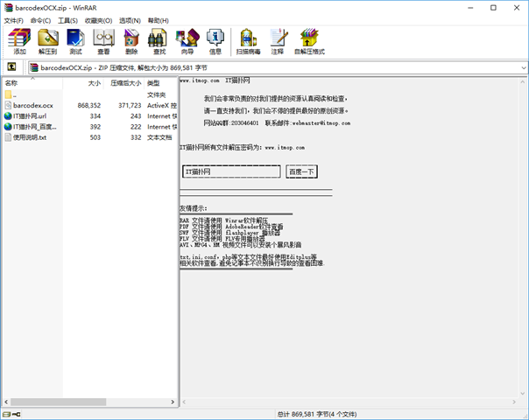Open the Favorites (收藏夹) menu
Image resolution: width=529 pixels, height=420 pixels.
pos(98,20)
